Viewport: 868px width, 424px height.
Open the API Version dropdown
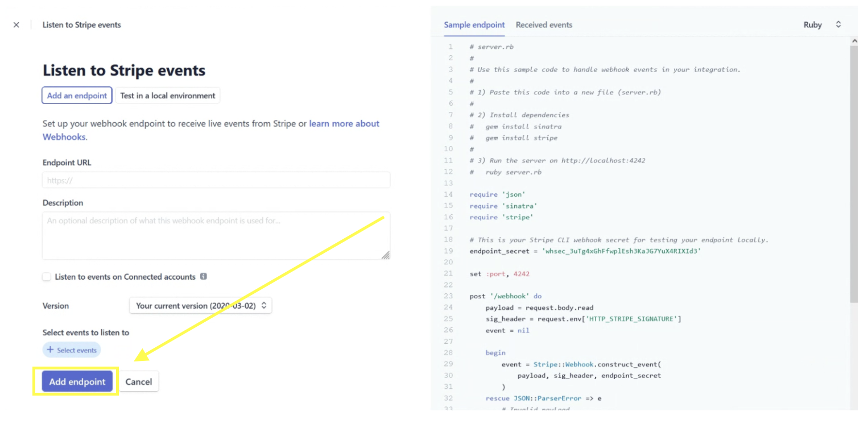click(201, 306)
